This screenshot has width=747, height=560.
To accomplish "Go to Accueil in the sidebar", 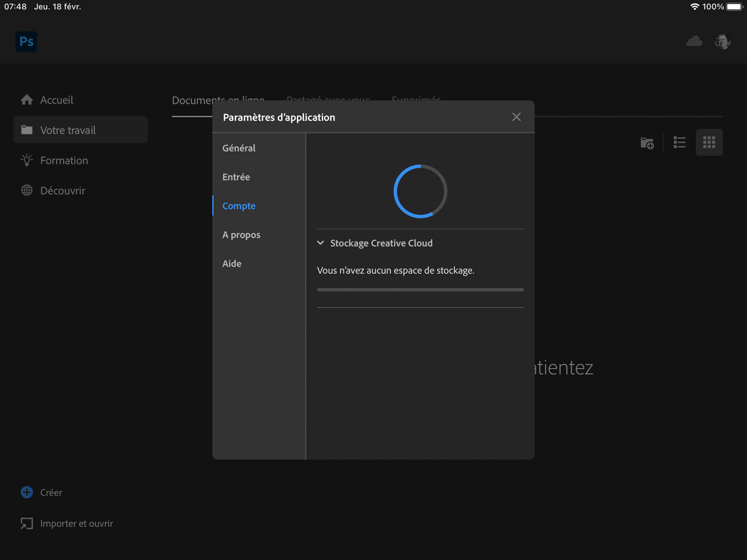I will coord(81,100).
